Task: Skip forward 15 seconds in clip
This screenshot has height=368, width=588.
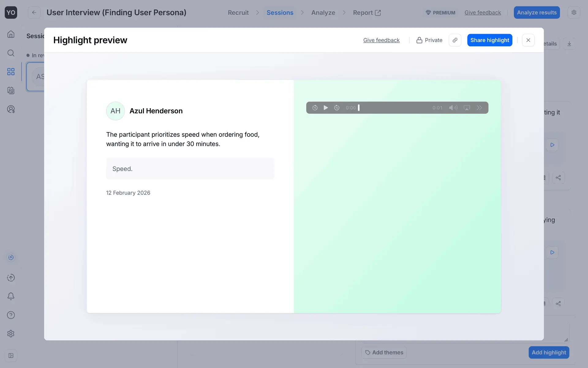Action: (337, 108)
